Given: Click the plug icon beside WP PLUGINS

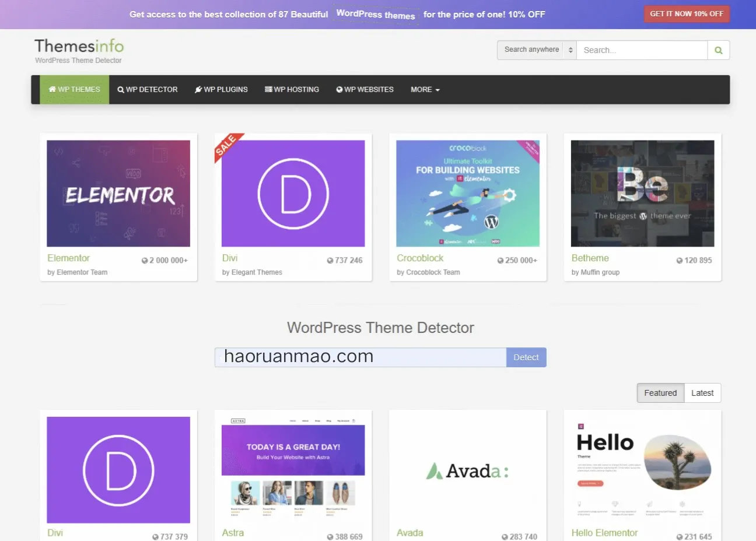Looking at the screenshot, I should click(198, 90).
